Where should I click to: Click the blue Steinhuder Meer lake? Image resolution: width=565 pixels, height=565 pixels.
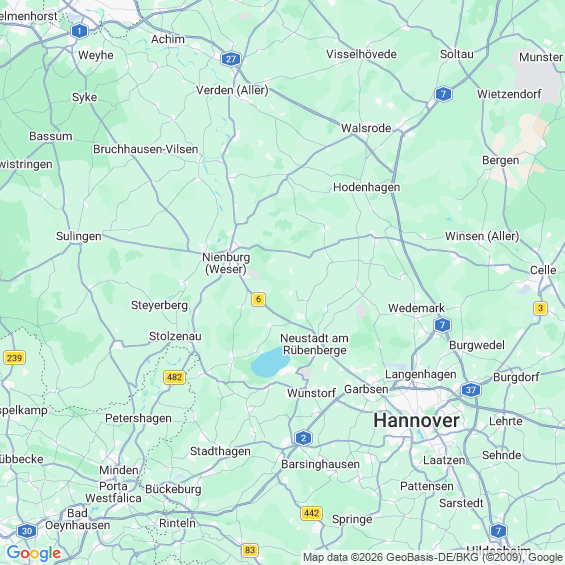pos(270,362)
